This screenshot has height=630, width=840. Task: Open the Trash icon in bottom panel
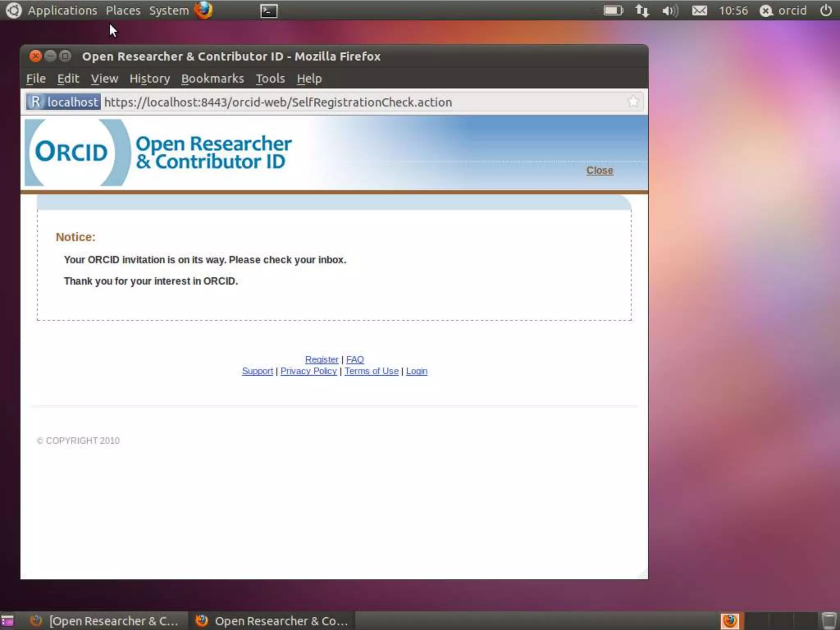coord(829,621)
